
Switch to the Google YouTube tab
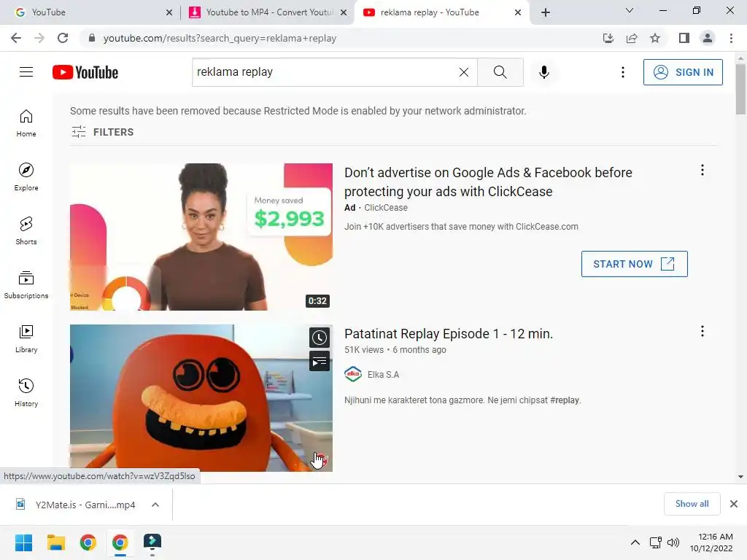[x=90, y=12]
